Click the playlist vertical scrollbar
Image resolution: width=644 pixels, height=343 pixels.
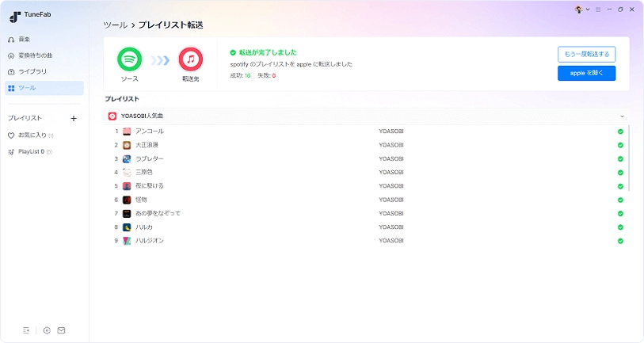point(629,158)
